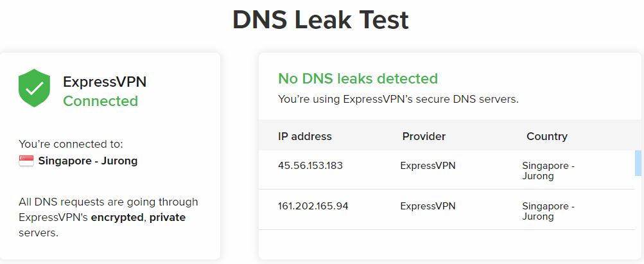The width and height of the screenshot is (644, 264).
Task: Click the green shield checkmark icon
Action: click(34, 88)
